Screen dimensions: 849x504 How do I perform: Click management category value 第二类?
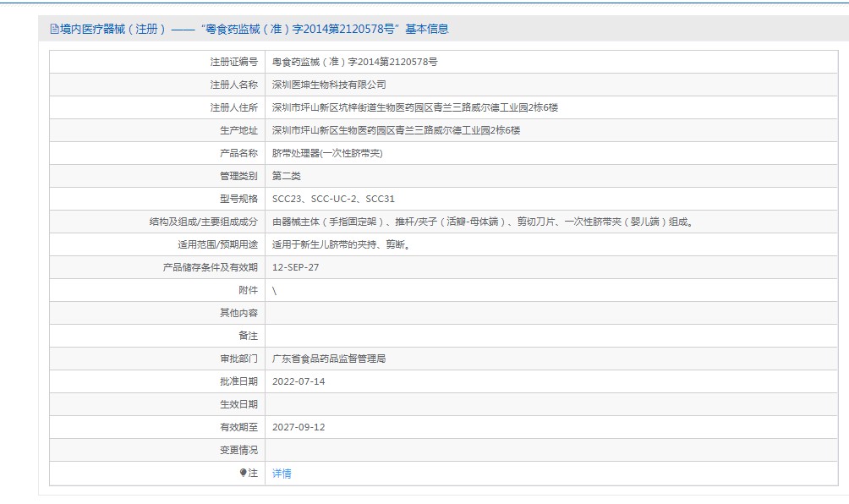[287, 176]
